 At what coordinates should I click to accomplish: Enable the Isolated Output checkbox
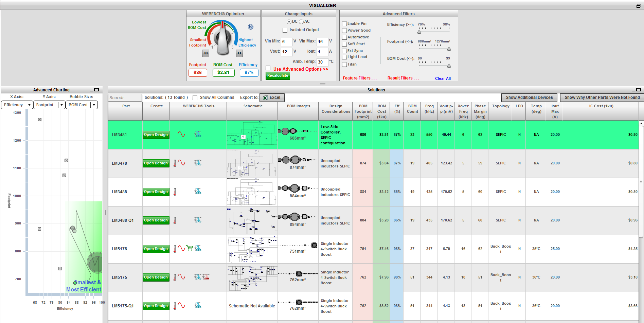(x=285, y=30)
